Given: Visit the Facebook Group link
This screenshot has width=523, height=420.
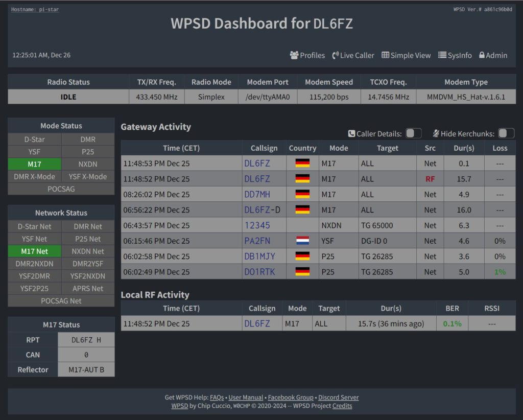Looking at the screenshot, I should pos(291,397).
